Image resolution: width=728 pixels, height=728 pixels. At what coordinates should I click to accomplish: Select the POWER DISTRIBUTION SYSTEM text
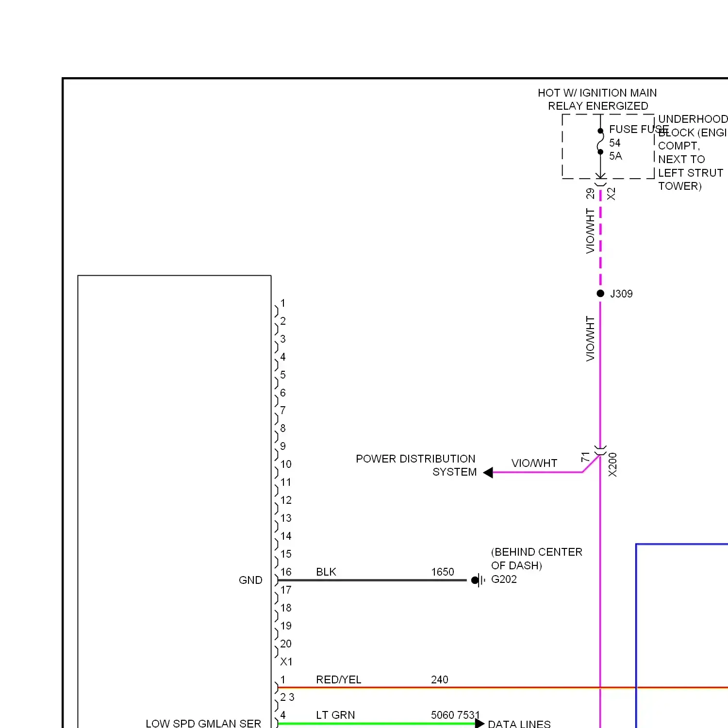[416, 465]
